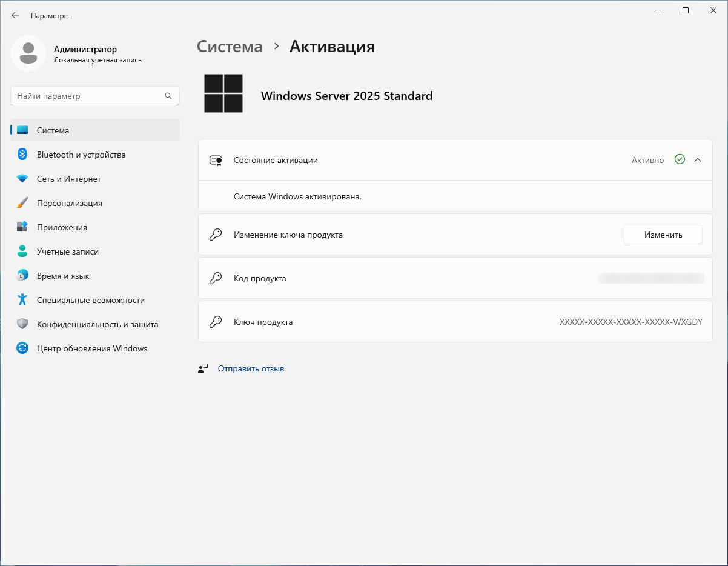This screenshot has width=728, height=566.
Task: Click the search magnifier icon
Action: tap(168, 96)
